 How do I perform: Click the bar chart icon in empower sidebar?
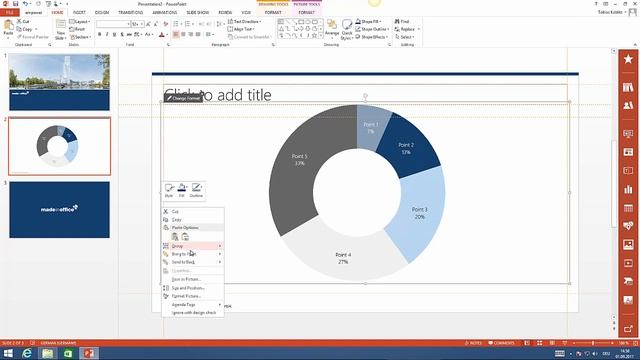(x=628, y=189)
